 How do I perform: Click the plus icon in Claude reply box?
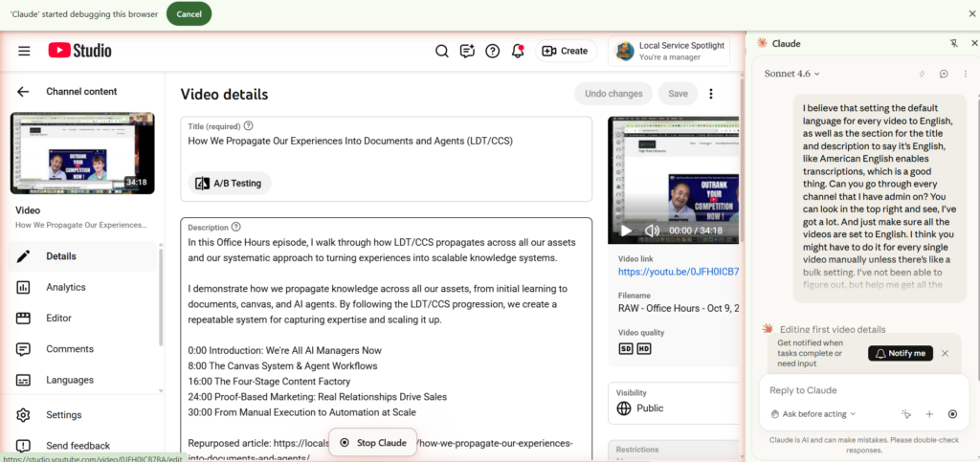[x=929, y=414]
